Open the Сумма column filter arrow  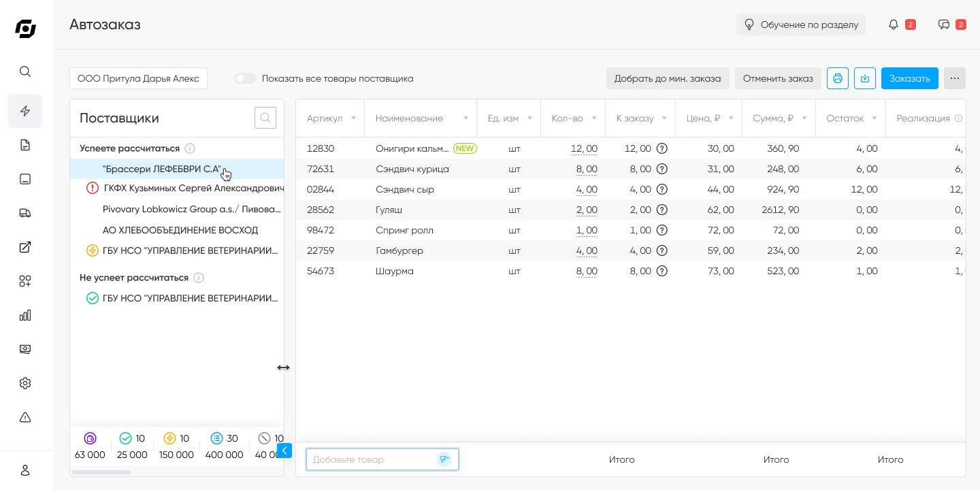(804, 118)
